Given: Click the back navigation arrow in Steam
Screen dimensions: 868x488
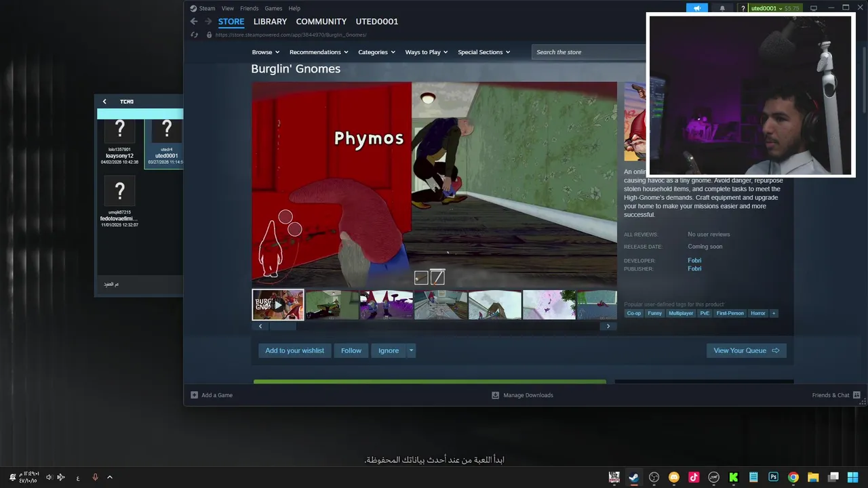Looking at the screenshot, I should pyautogui.click(x=194, y=22).
